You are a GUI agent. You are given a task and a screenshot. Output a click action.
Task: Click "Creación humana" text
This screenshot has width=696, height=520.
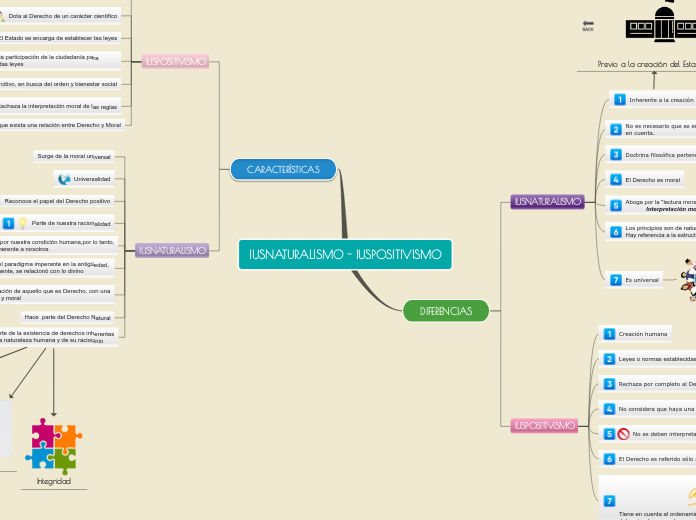pos(643,334)
